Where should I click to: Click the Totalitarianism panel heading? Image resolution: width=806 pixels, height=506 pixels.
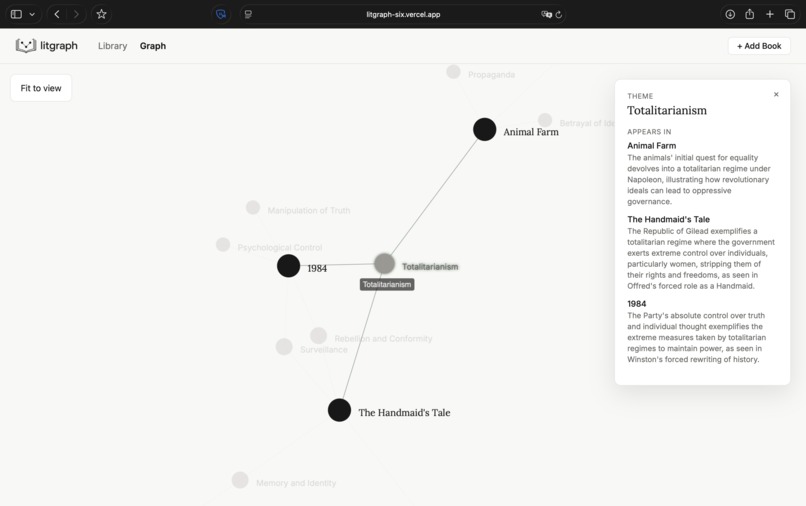[667, 110]
